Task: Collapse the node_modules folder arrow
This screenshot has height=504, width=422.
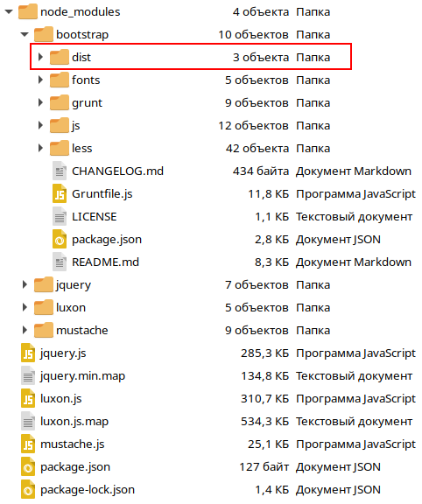Action: point(9,12)
